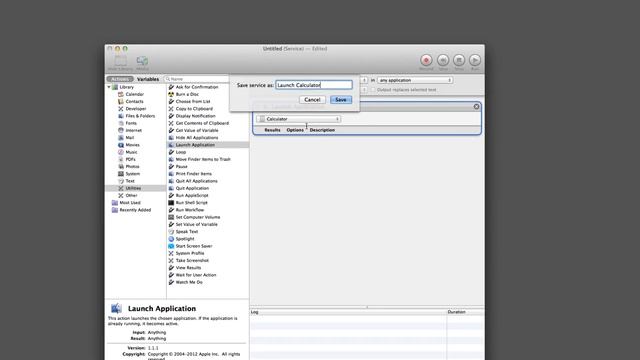
Task: Select the Speak Text action
Action: [187, 232]
